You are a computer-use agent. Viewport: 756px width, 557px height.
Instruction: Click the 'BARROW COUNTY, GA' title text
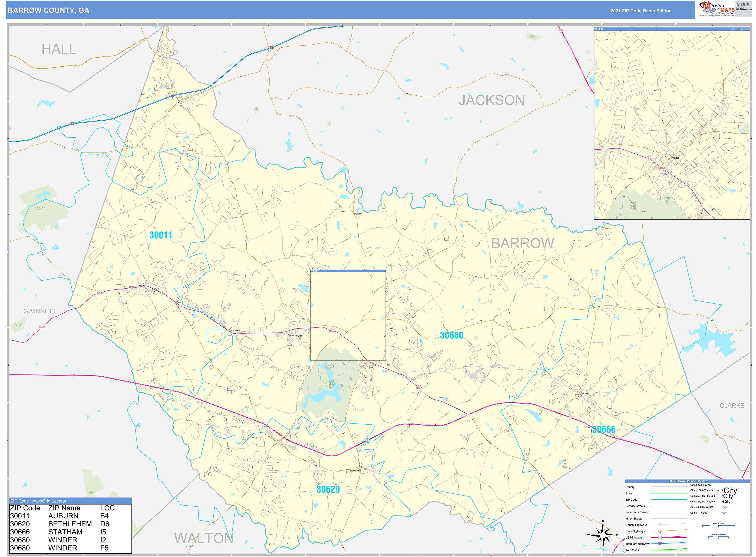(x=49, y=10)
